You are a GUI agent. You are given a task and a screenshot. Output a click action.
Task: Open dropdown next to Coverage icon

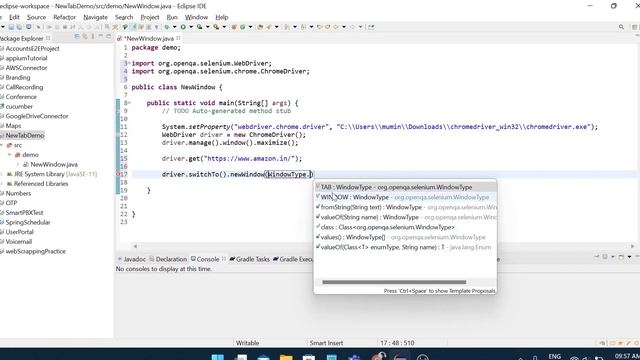pos(207,27)
